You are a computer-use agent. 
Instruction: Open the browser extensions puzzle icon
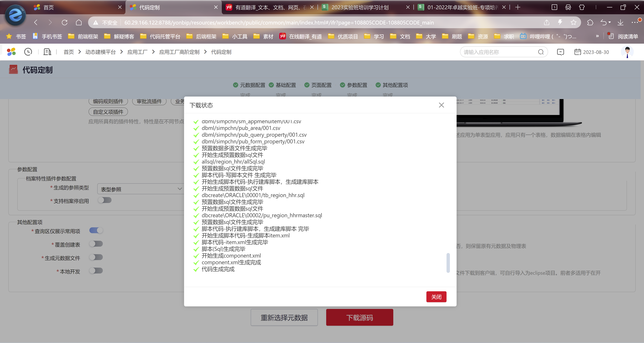pyautogui.click(x=590, y=22)
